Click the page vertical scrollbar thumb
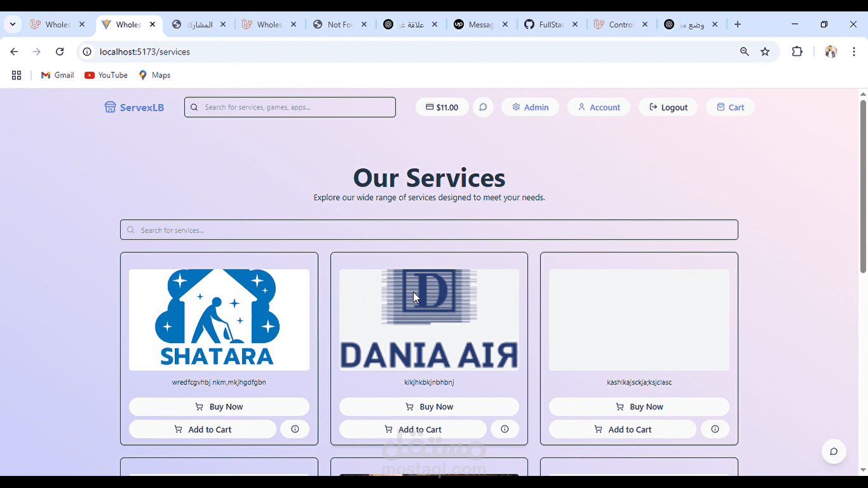Screen dimensions: 868x488 pos(863,186)
